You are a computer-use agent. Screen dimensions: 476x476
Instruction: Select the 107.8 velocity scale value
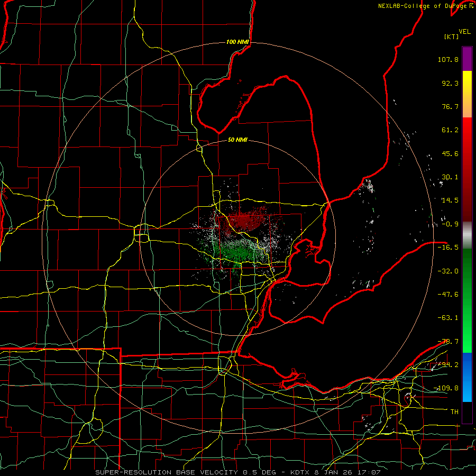(x=448, y=59)
